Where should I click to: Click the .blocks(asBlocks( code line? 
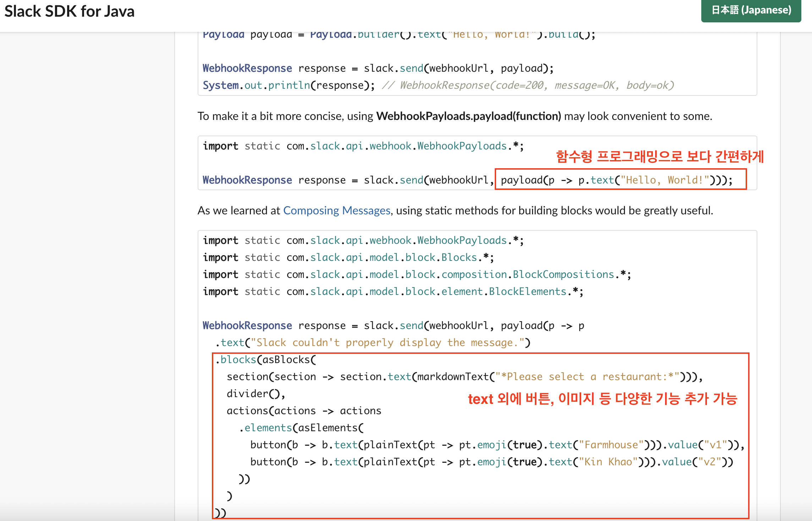pos(265,360)
